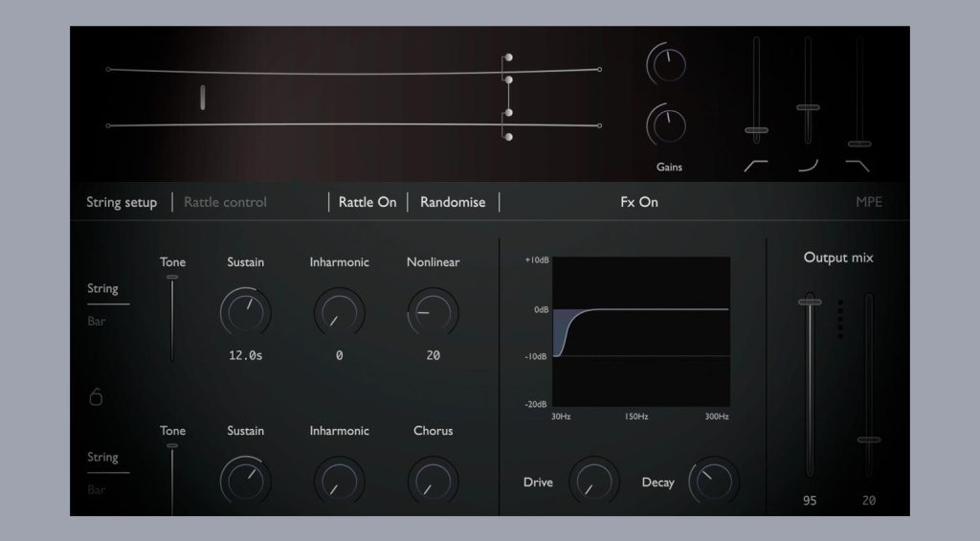980x541 pixels.
Task: Click the Output mix heading
Action: click(838, 258)
